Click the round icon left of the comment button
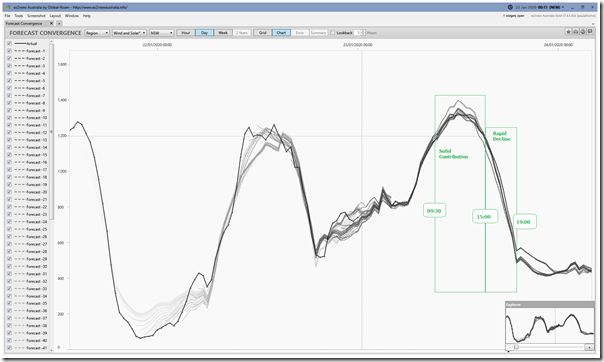604x362 pixels. pos(583,32)
